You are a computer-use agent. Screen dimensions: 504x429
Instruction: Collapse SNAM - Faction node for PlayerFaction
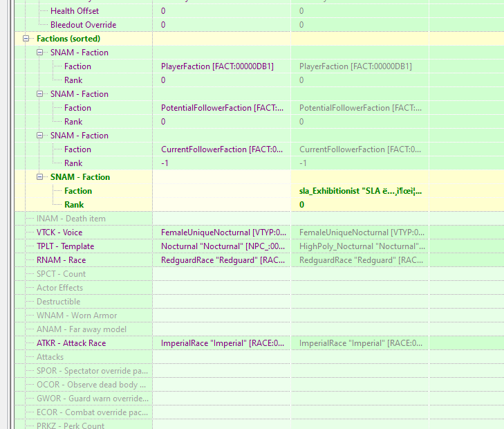(39, 53)
